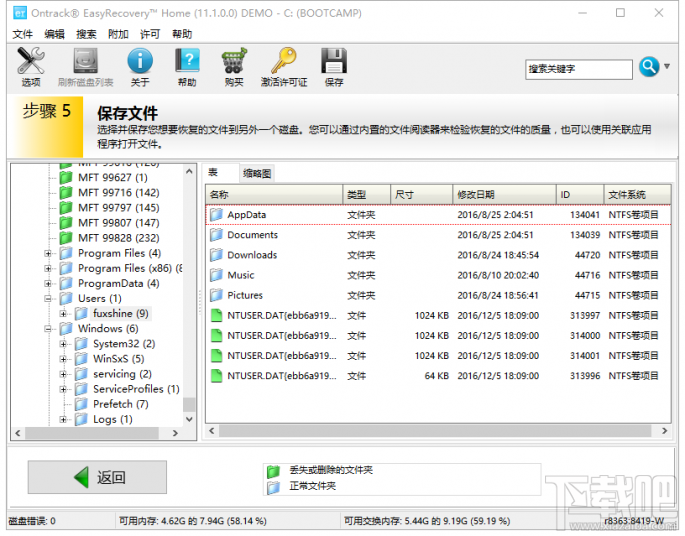Click the Downloads folder icon in list
Screen dimensions: 685x536
tap(216, 255)
